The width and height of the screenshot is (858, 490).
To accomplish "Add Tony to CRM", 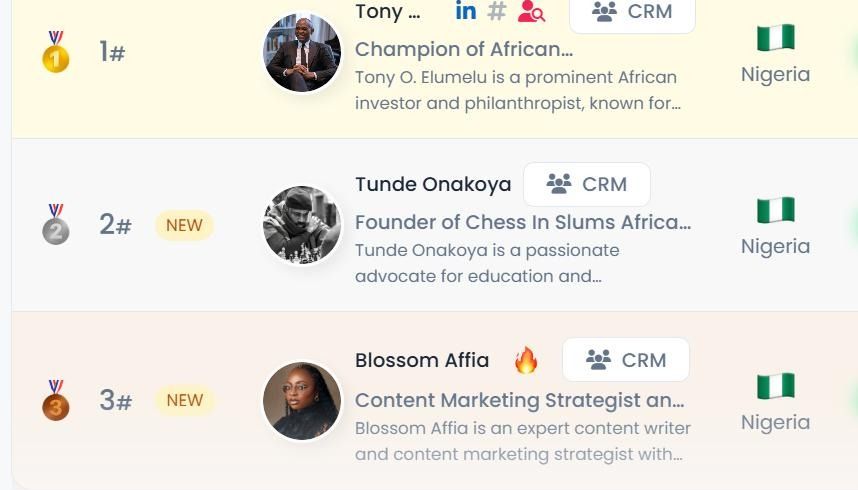I will click(x=632, y=13).
